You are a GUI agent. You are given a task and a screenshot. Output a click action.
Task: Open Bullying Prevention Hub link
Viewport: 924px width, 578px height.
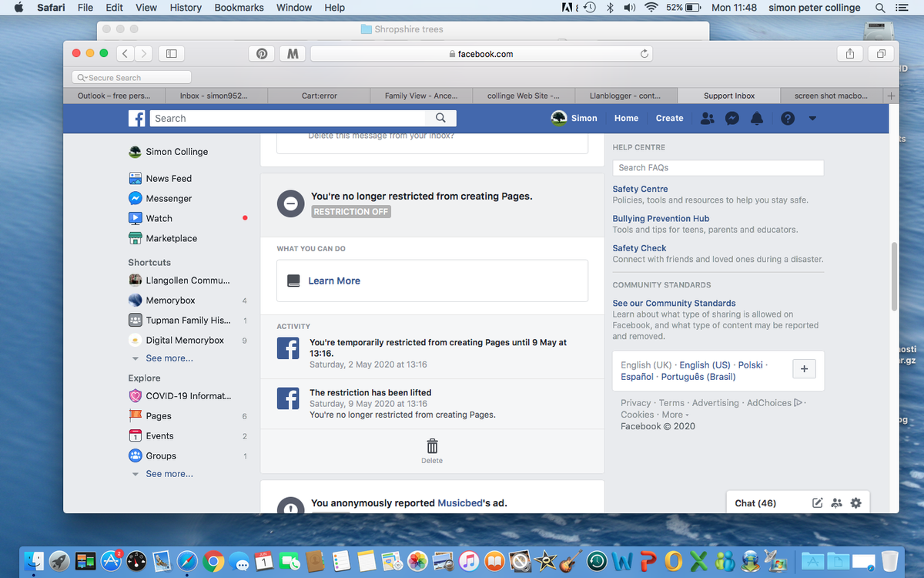pyautogui.click(x=661, y=218)
